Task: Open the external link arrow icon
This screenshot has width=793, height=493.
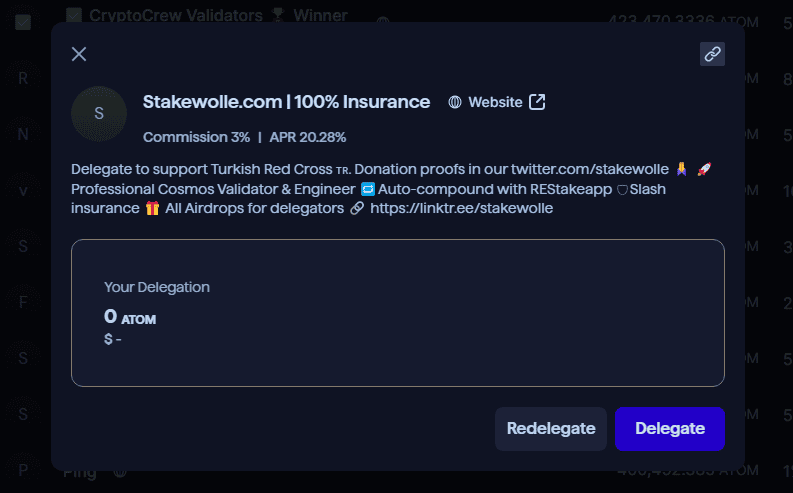Action: click(537, 102)
